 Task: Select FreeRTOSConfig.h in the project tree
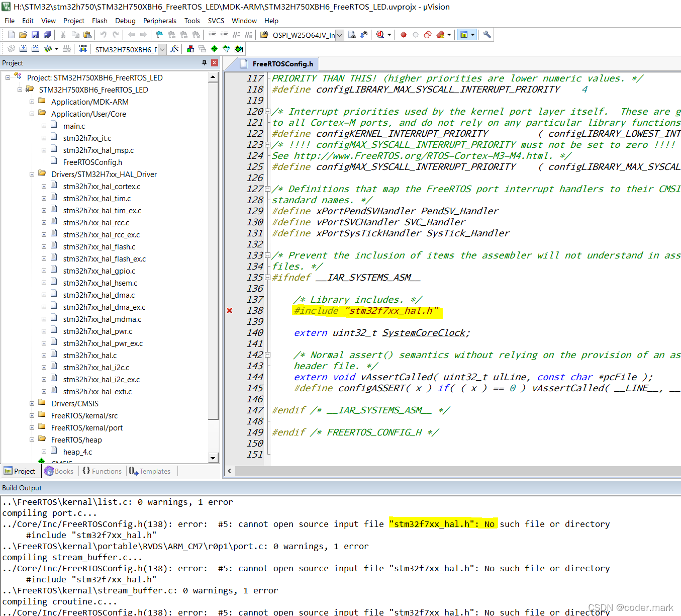(92, 162)
